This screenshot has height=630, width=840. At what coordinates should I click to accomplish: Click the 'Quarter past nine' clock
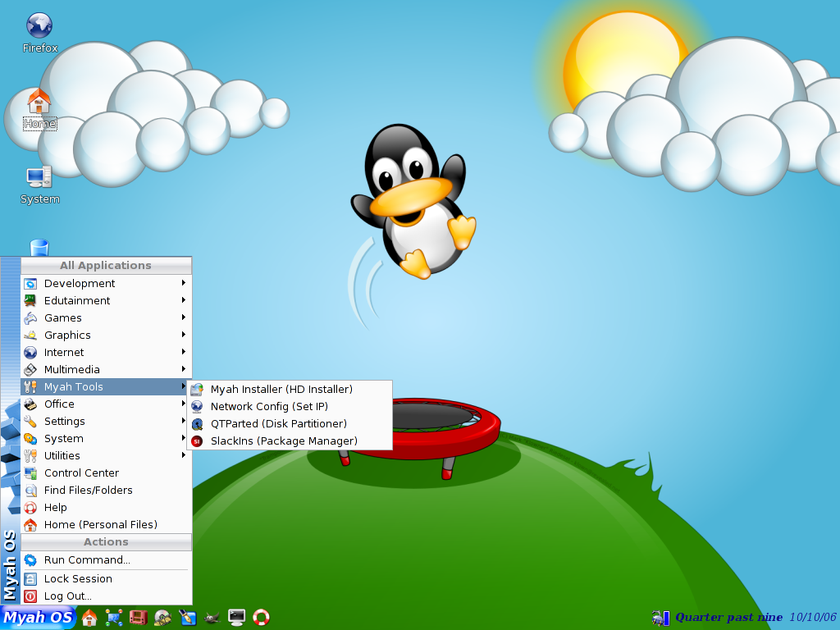728,617
